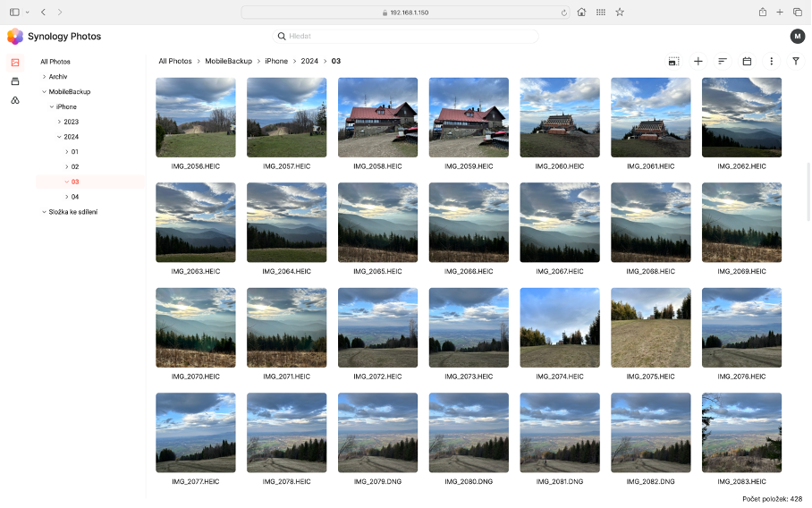Click file name IMG_2077.HEIC

click(x=196, y=481)
